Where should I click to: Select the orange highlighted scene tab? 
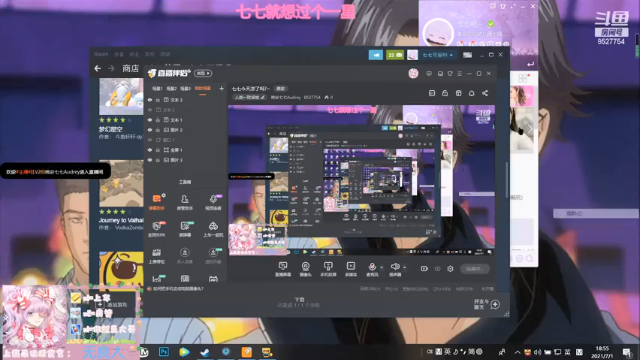pyautogui.click(x=202, y=89)
